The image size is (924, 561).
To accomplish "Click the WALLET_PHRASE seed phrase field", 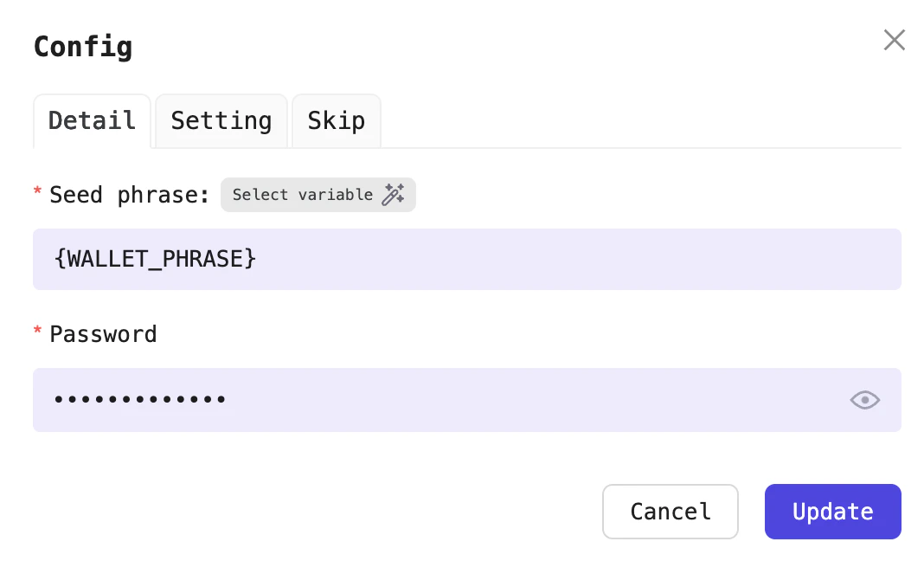I will [467, 259].
